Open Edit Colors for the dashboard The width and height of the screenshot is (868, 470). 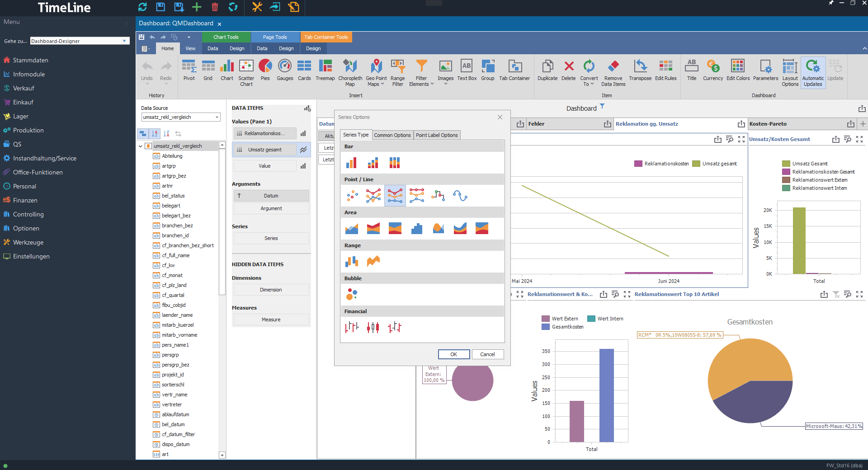pos(738,71)
